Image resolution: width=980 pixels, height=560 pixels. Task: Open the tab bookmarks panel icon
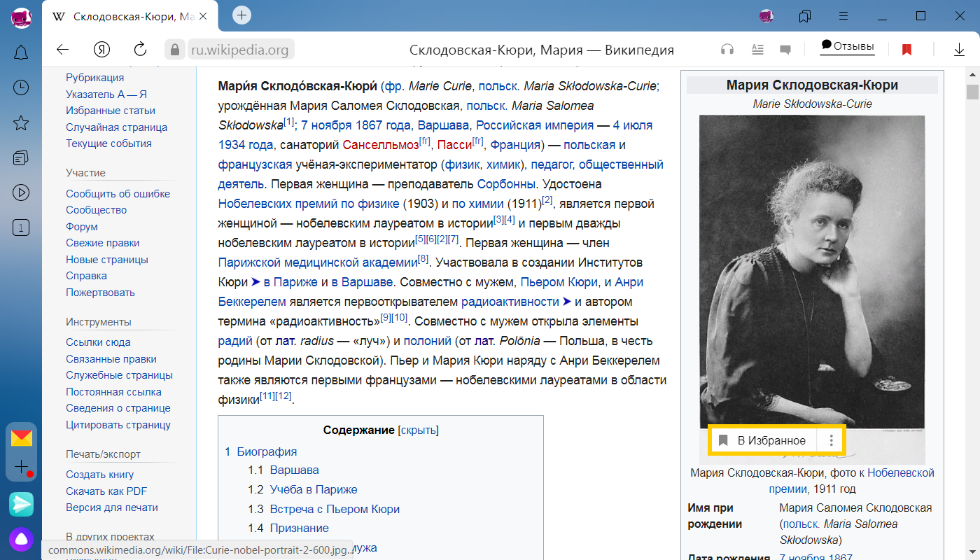pos(805,15)
